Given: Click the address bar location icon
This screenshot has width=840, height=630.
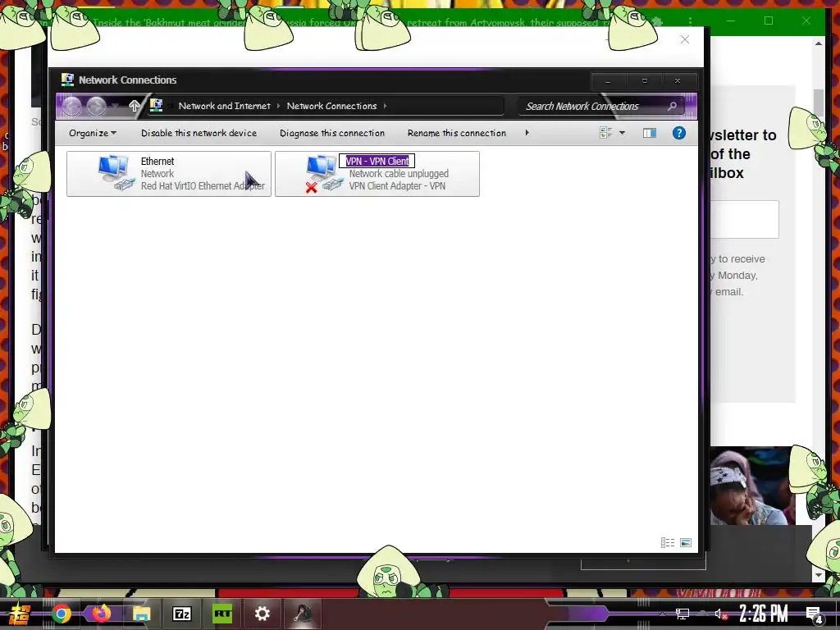Looking at the screenshot, I should click(156, 106).
